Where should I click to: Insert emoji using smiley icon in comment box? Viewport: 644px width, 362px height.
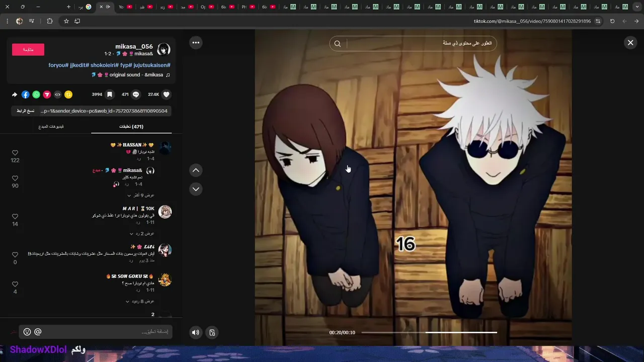point(27,332)
